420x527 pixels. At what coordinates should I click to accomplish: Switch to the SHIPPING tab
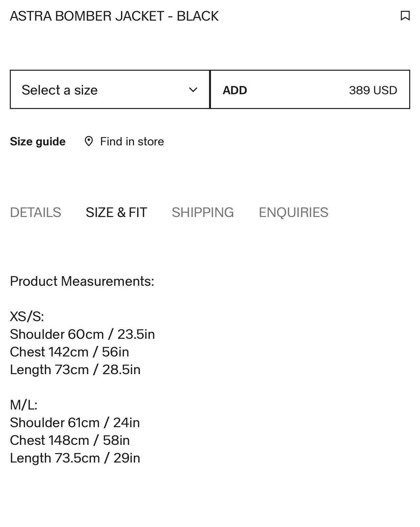click(x=203, y=212)
